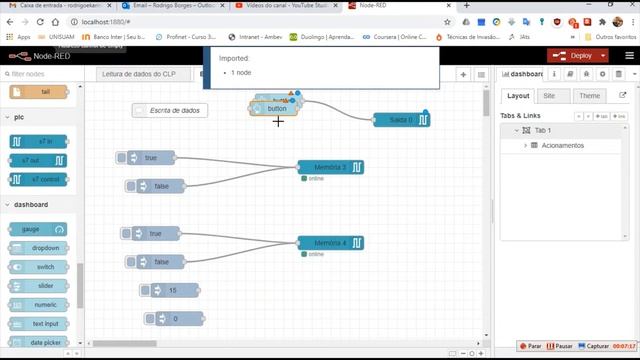Expand the Acionamentos group
The width and height of the screenshot is (640, 360).
coord(525,145)
